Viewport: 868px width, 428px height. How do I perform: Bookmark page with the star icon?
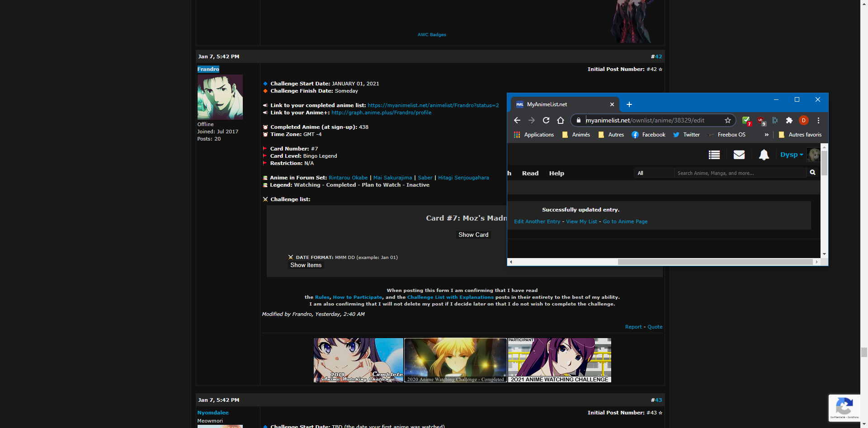click(727, 121)
